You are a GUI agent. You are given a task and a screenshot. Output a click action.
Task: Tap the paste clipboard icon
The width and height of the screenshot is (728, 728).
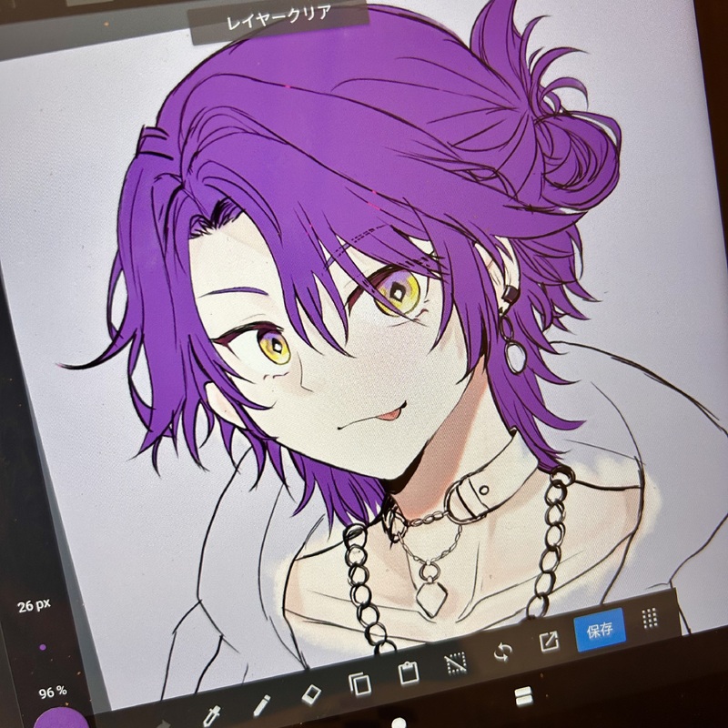tap(409, 672)
